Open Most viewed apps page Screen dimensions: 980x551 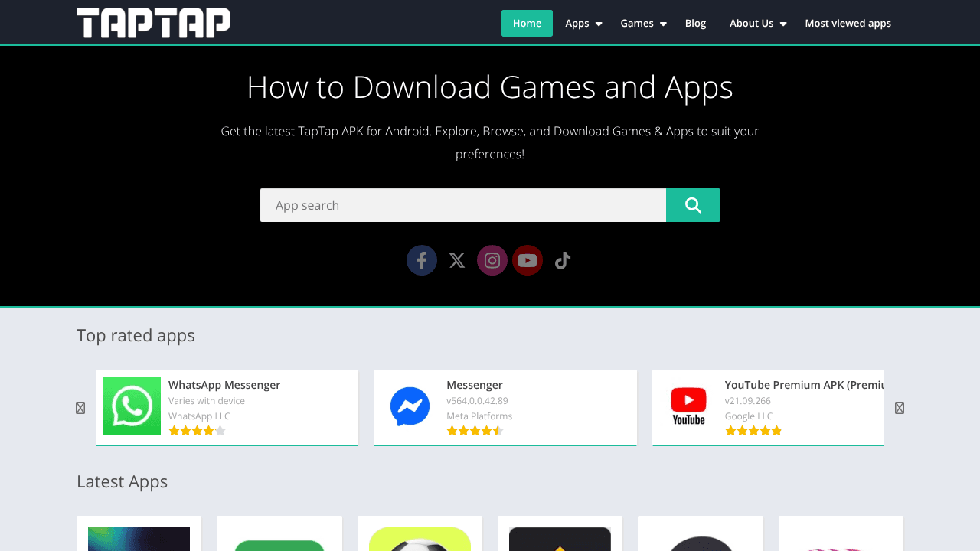(x=848, y=23)
